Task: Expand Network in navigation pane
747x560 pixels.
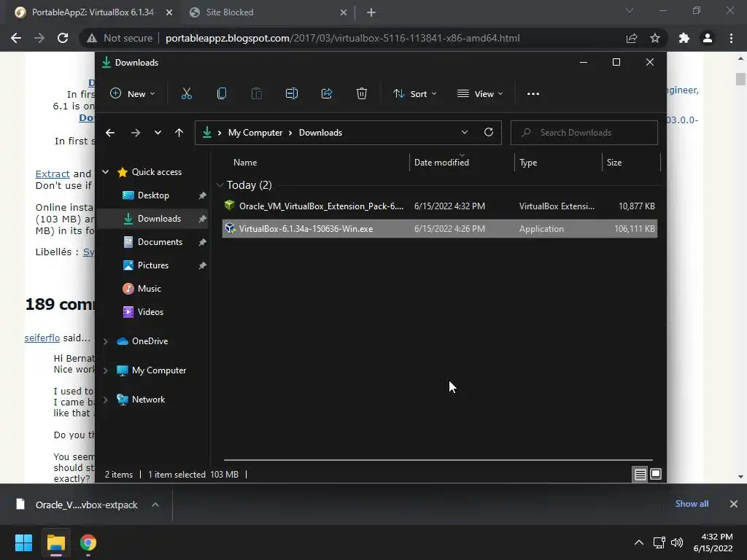Action: pyautogui.click(x=106, y=400)
